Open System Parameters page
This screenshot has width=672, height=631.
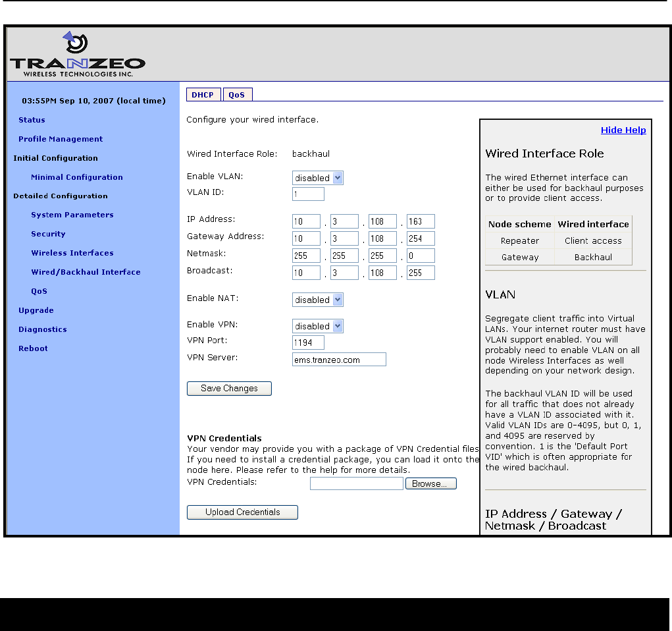tap(72, 215)
